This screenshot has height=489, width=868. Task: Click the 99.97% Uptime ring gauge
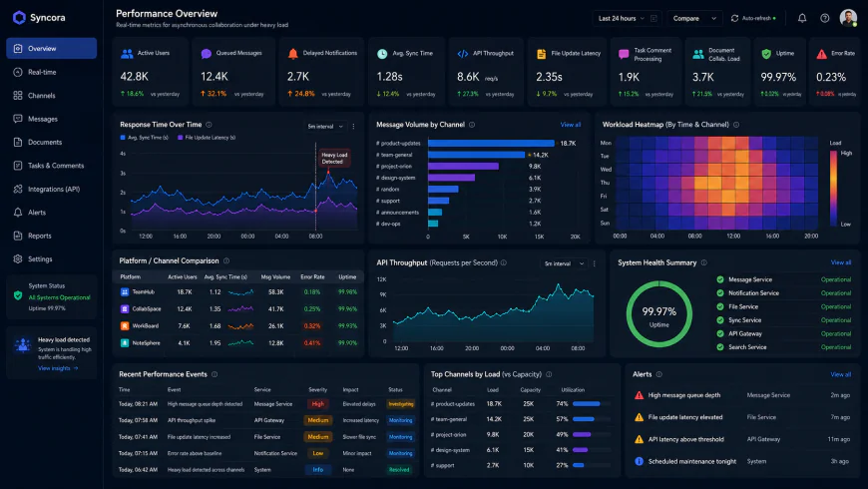pyautogui.click(x=658, y=314)
